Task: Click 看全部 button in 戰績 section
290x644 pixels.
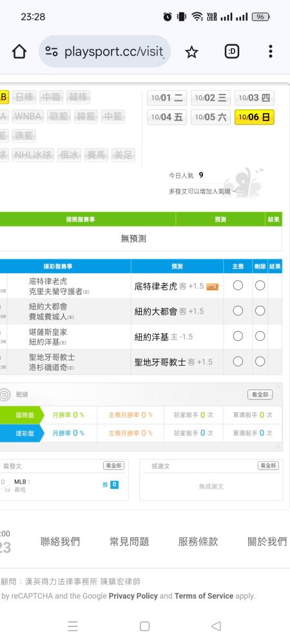Action: click(x=260, y=395)
